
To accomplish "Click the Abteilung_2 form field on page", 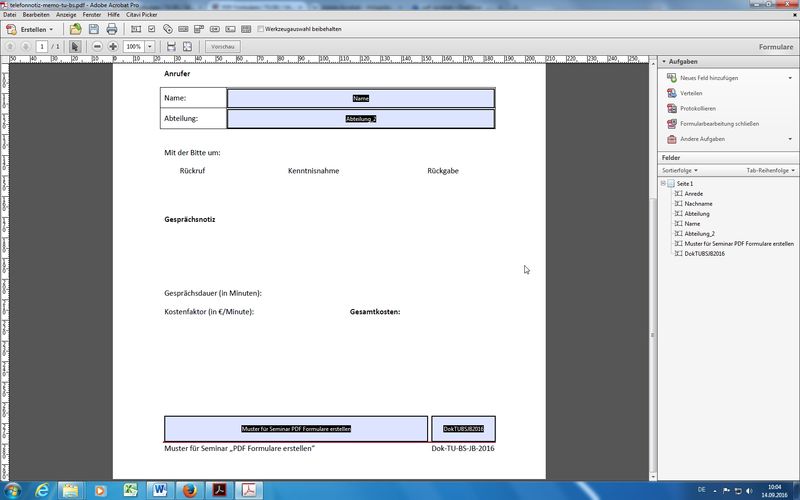I will [x=361, y=119].
